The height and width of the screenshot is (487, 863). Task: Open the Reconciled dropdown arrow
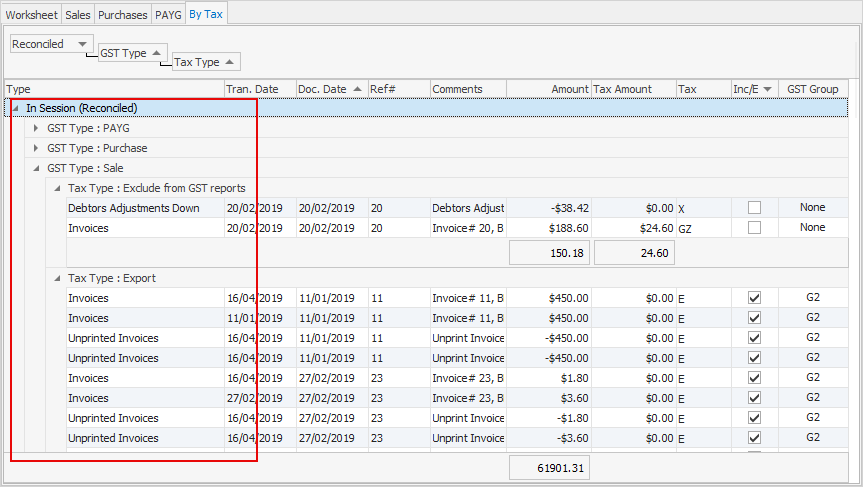(83, 44)
